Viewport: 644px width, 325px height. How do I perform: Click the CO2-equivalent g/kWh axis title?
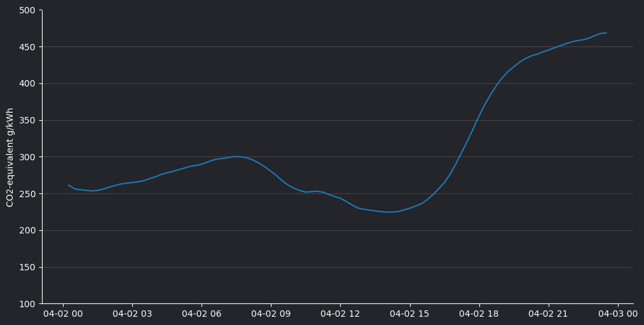10,157
